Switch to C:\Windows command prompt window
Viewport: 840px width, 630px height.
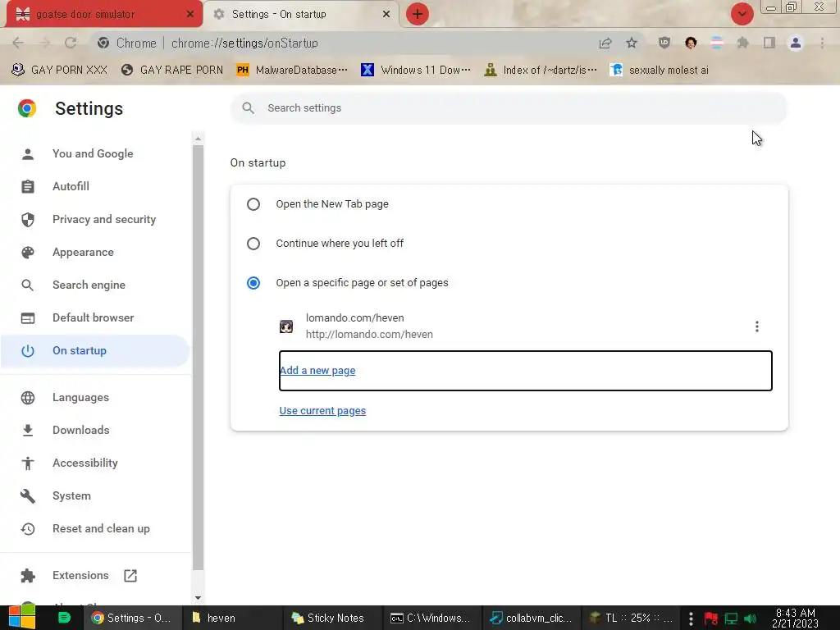coord(431,618)
